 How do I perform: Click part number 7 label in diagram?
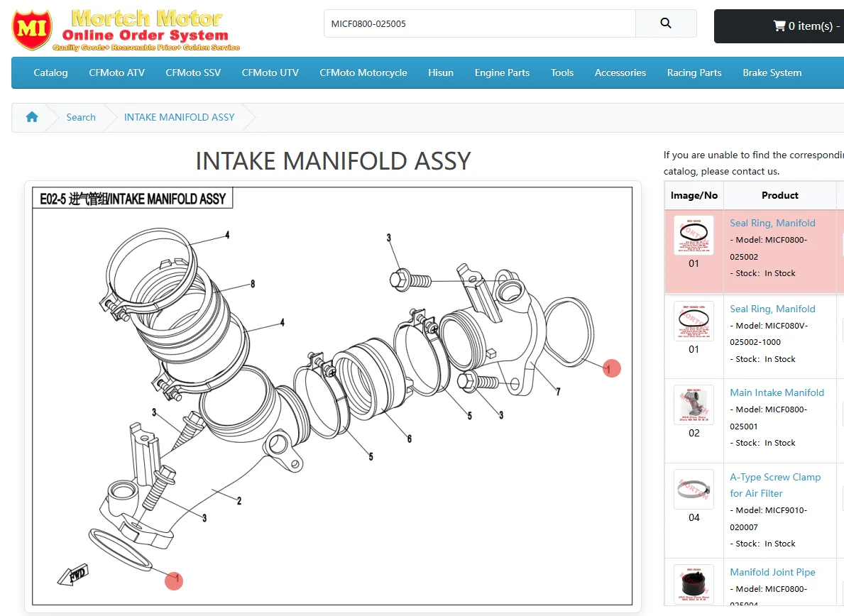558,392
